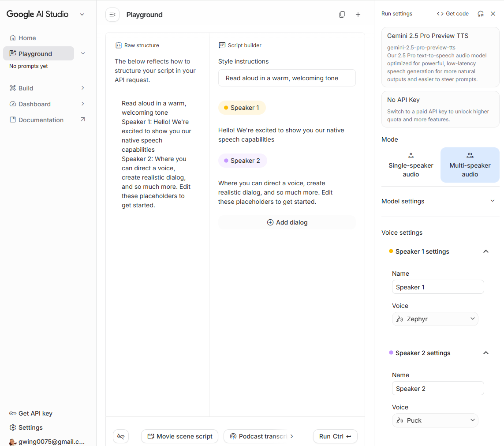
Task: Click the yellow Speaker 1 chip
Action: coord(242,108)
